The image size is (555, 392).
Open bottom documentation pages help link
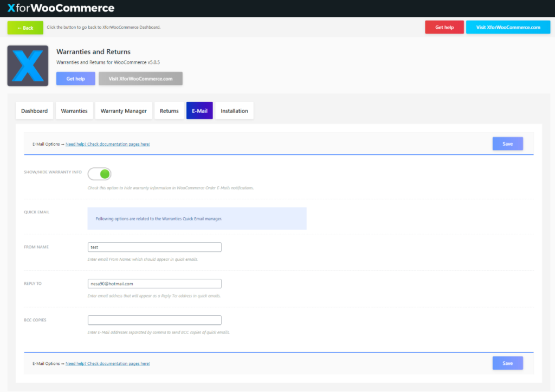108,363
